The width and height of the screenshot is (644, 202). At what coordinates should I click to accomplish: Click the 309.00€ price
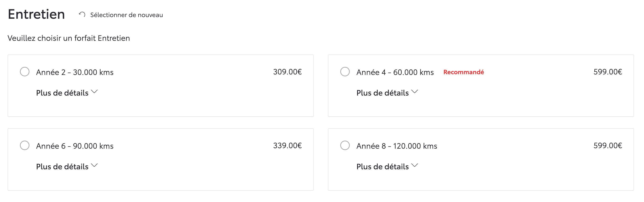[x=287, y=72]
